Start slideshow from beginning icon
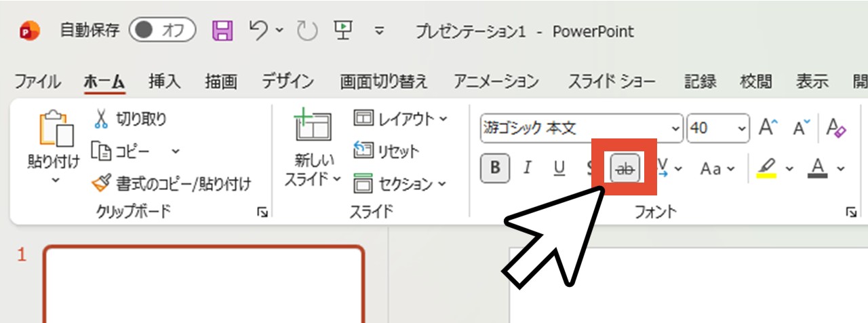 pyautogui.click(x=342, y=30)
